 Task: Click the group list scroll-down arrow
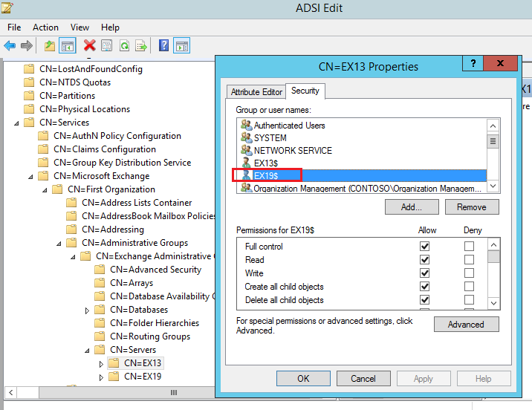[x=493, y=186]
